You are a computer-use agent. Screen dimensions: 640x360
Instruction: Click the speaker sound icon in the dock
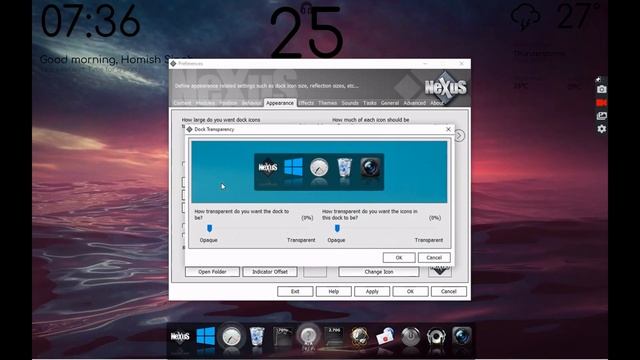[436, 337]
